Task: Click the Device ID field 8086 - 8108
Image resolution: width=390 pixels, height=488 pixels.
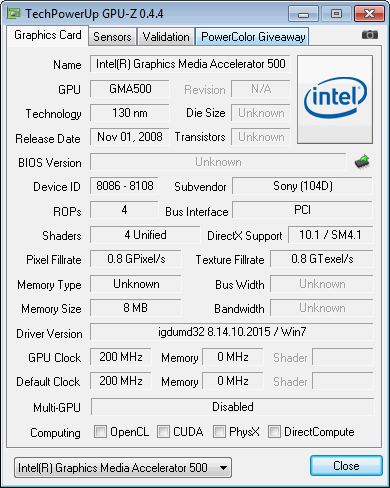Action: (125, 186)
